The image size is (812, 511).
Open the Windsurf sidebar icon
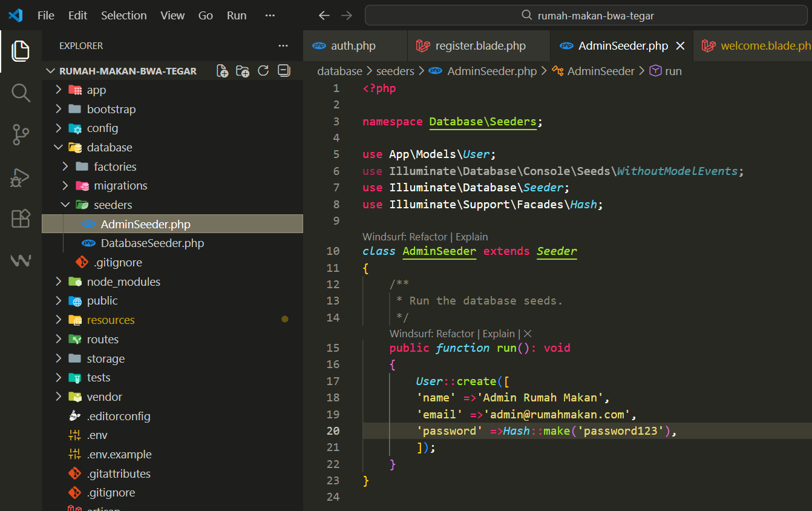tap(21, 260)
